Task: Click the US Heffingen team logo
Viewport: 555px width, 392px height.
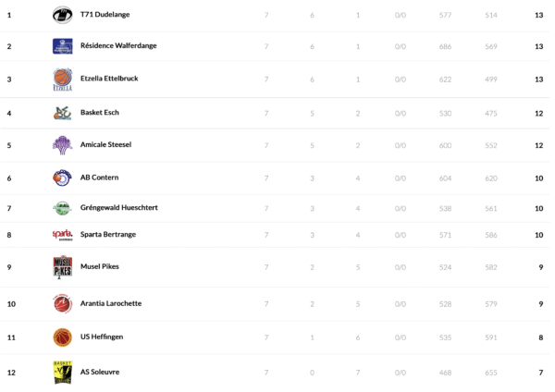Action: (x=62, y=337)
